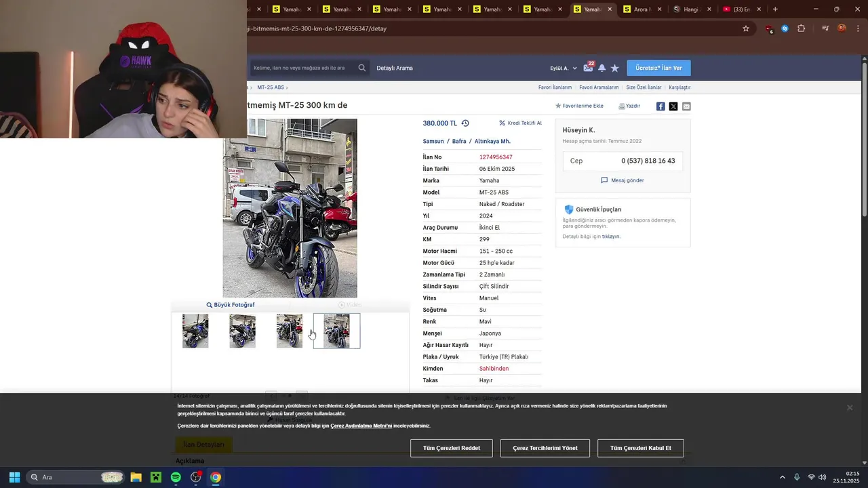The height and width of the screenshot is (488, 868).
Task: Click tıklayın link in Güvenlik İpuçları
Action: coord(611,237)
